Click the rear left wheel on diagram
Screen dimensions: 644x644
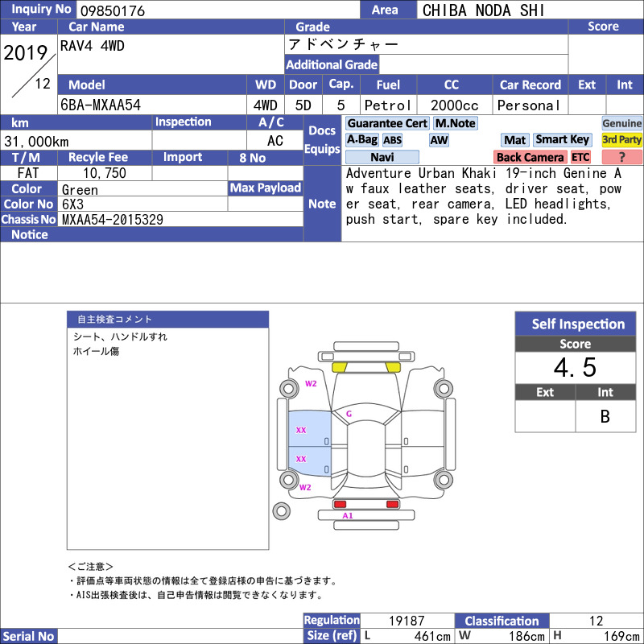pos(289,480)
